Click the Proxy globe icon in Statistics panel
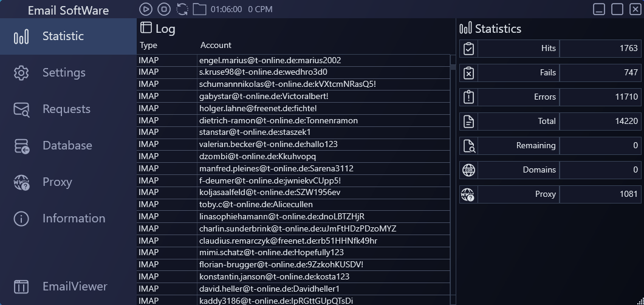This screenshot has width=644, height=305. point(468,194)
